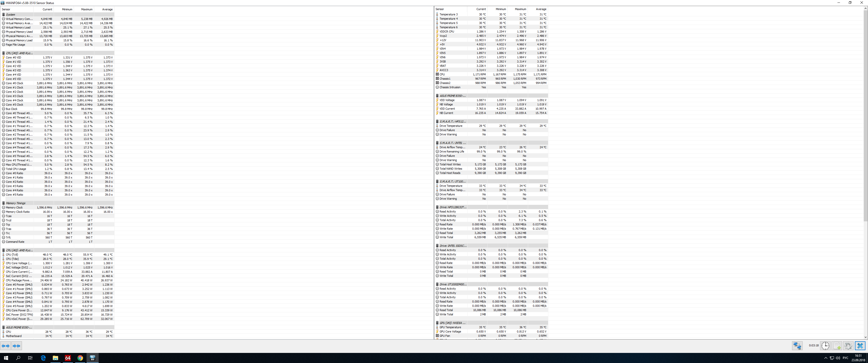Start logging with the sheet-plus icon
The image size is (868, 363).
(x=837, y=346)
